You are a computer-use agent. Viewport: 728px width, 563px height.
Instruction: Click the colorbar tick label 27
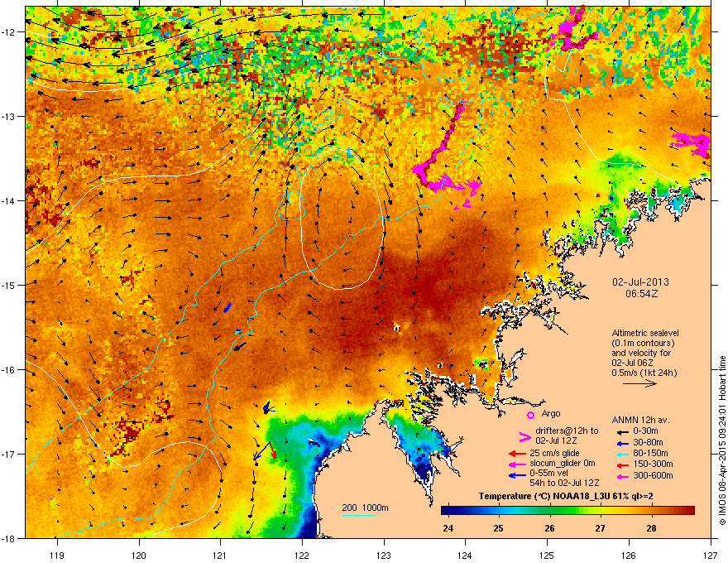[x=601, y=528]
